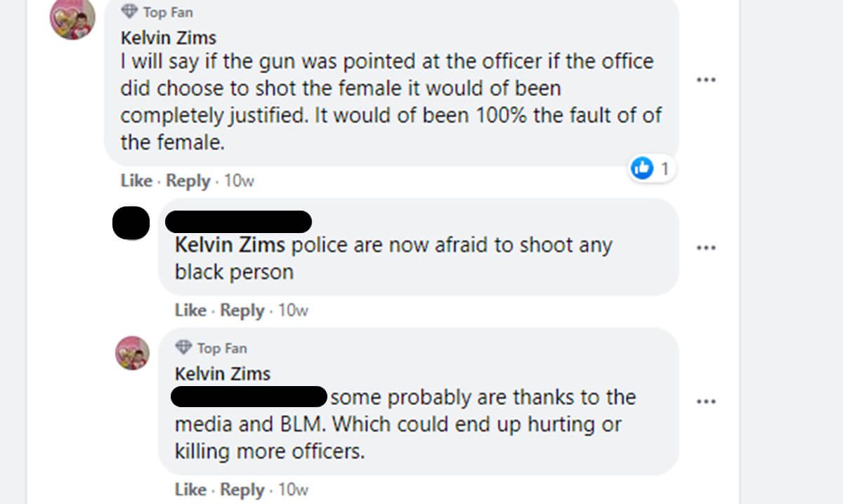Image resolution: width=843 pixels, height=504 pixels.
Task: Open options menu for the first comment
Action: pyautogui.click(x=705, y=79)
